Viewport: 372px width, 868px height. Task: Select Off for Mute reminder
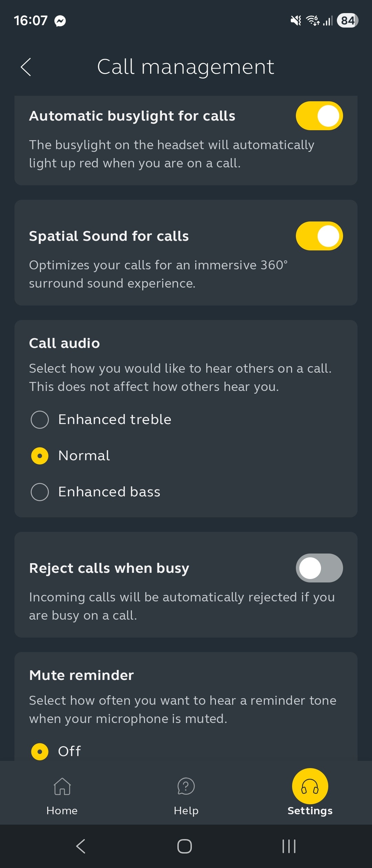(x=40, y=752)
